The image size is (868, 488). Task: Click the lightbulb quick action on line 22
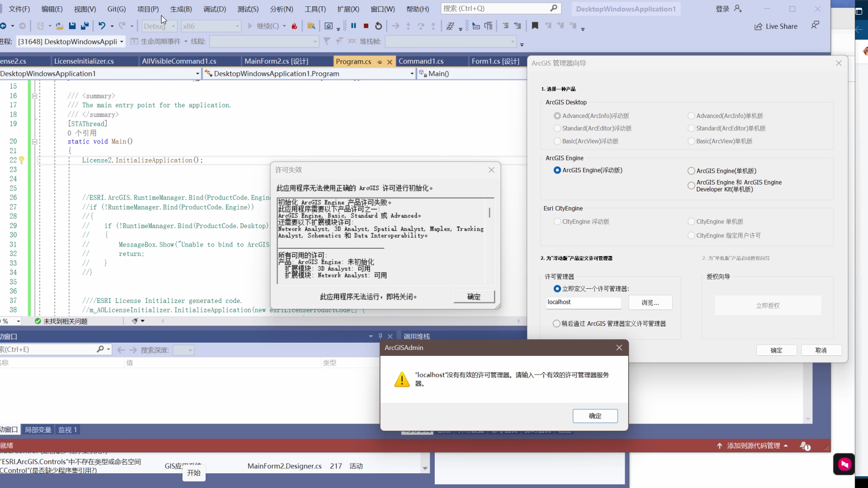(22, 160)
